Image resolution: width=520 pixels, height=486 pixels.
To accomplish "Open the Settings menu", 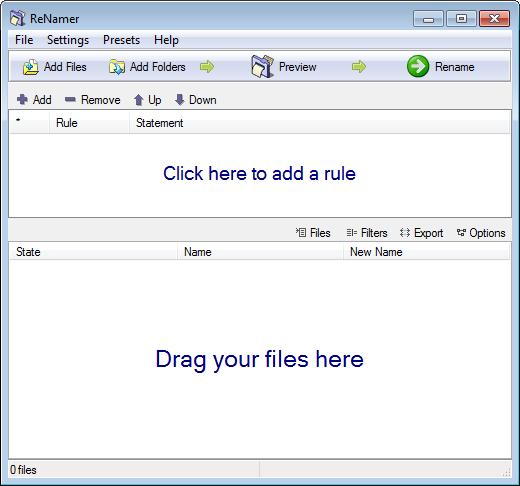I will pyautogui.click(x=68, y=40).
